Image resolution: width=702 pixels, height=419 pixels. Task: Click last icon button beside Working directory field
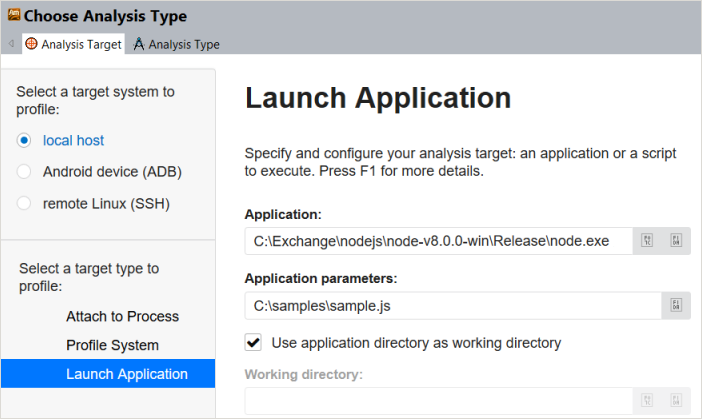[676, 400]
